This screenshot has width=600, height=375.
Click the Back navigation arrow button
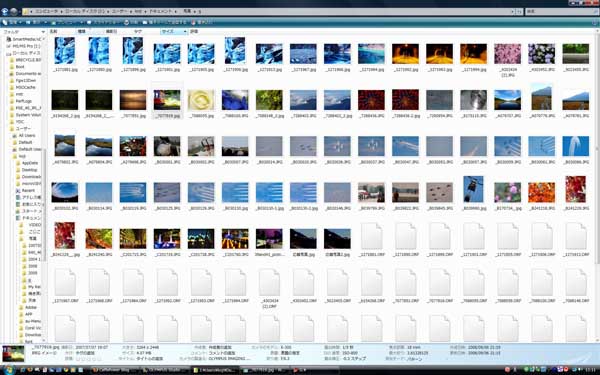[5, 11]
